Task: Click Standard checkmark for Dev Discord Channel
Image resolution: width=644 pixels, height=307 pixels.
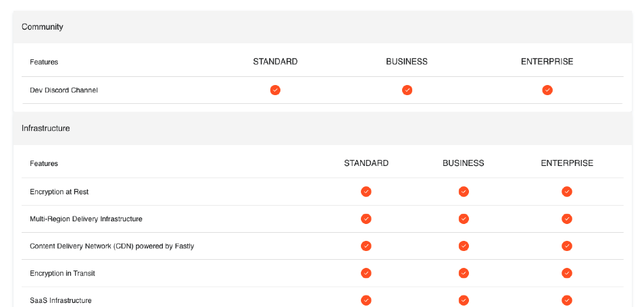Action: (x=275, y=90)
